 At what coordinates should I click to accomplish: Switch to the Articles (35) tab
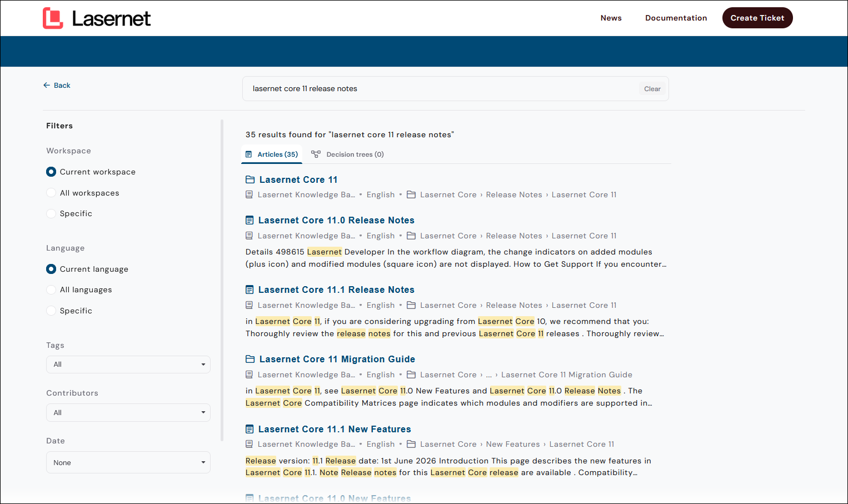pyautogui.click(x=272, y=154)
